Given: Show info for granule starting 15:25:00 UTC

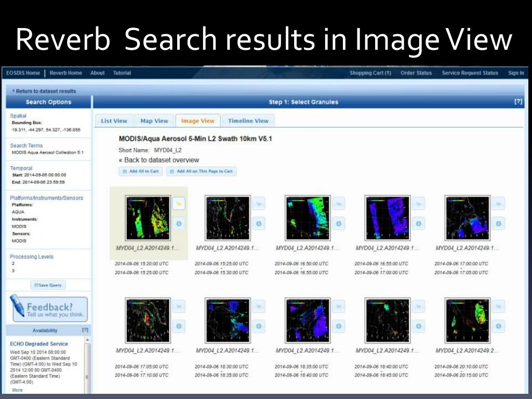Looking at the screenshot, I should point(259,223).
